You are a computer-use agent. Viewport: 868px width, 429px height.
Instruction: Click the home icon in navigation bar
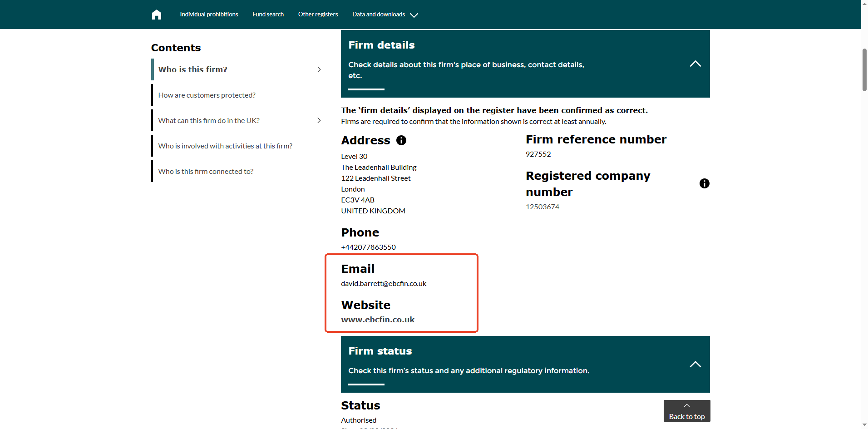tap(157, 15)
